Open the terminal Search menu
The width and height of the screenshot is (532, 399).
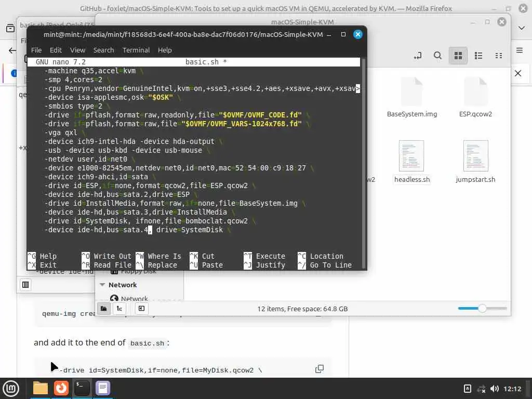pyautogui.click(x=103, y=50)
